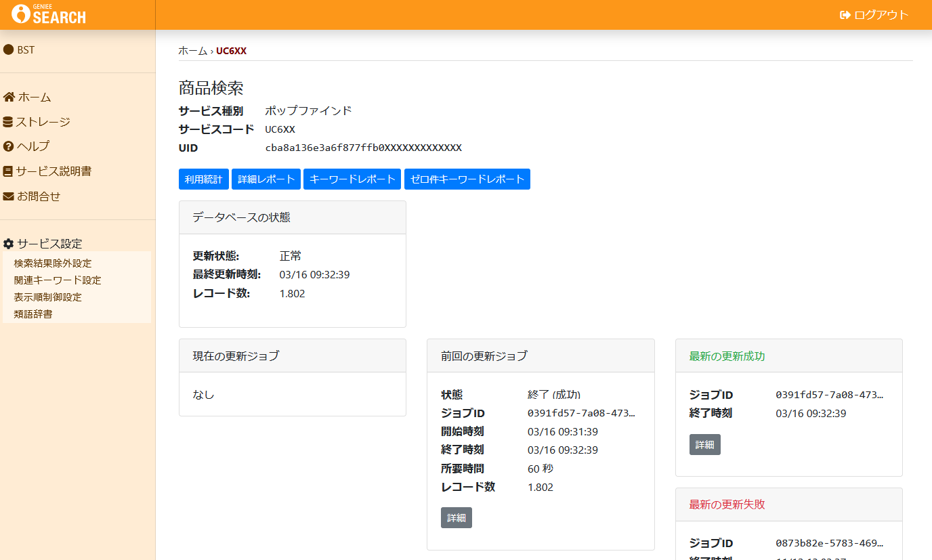
Task: Click 詳細 button in 最新の更新成功
Action: tap(705, 445)
